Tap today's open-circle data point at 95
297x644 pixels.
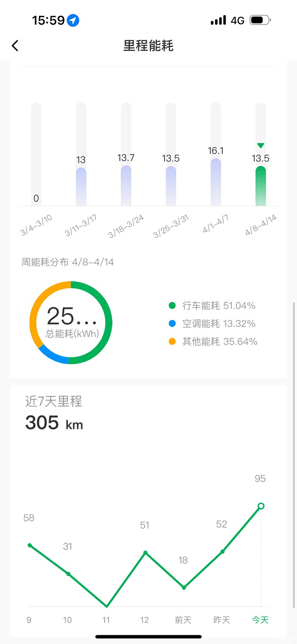(261, 506)
